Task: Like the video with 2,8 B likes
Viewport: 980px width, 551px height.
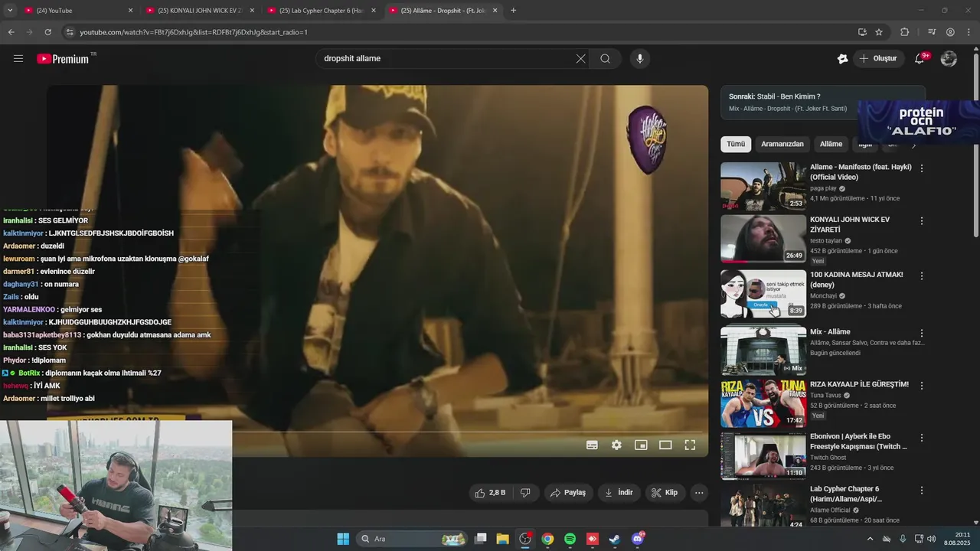Action: point(490,493)
